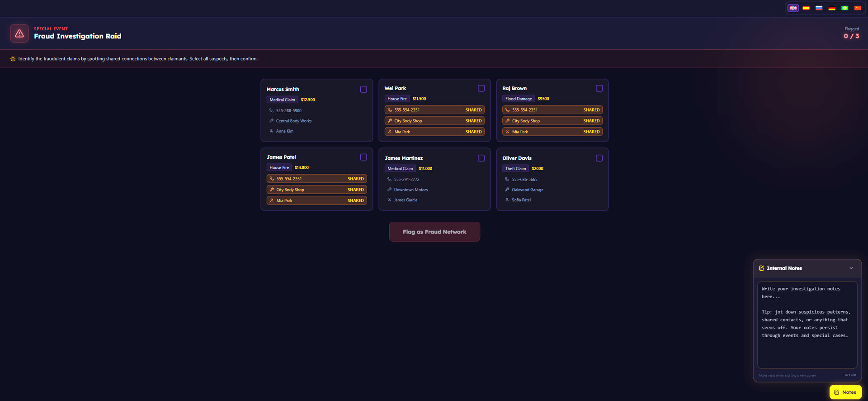Select Wei Park as a suspect
The width and height of the screenshot is (868, 401).
[481, 89]
